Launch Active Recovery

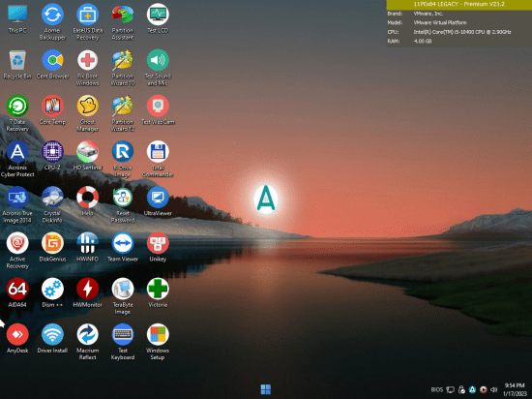coord(17,251)
